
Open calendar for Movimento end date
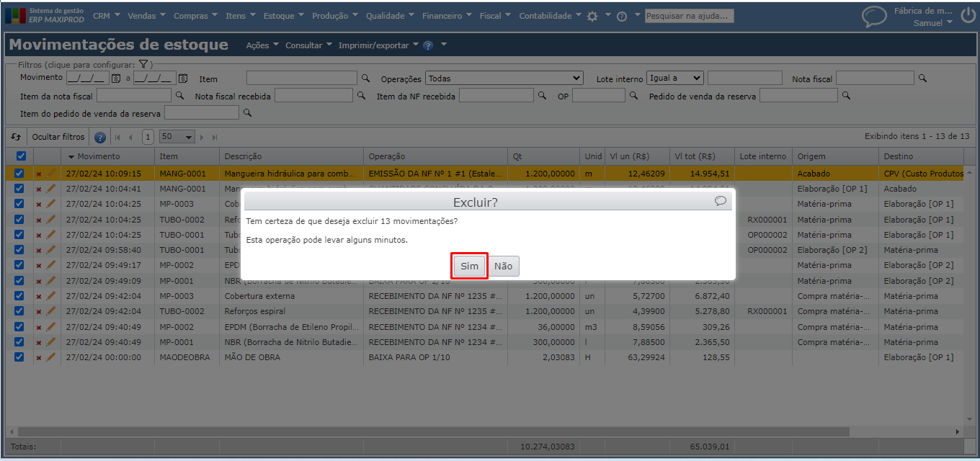183,78
